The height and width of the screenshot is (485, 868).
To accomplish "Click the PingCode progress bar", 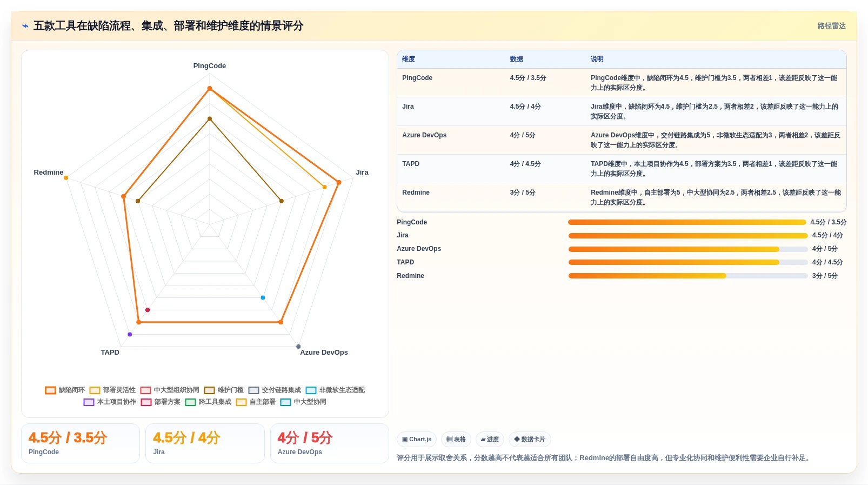I will pyautogui.click(x=687, y=222).
